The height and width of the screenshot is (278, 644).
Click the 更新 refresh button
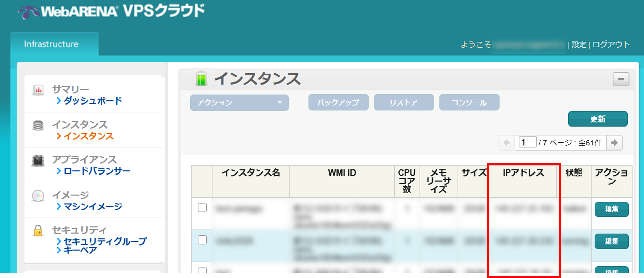click(598, 119)
